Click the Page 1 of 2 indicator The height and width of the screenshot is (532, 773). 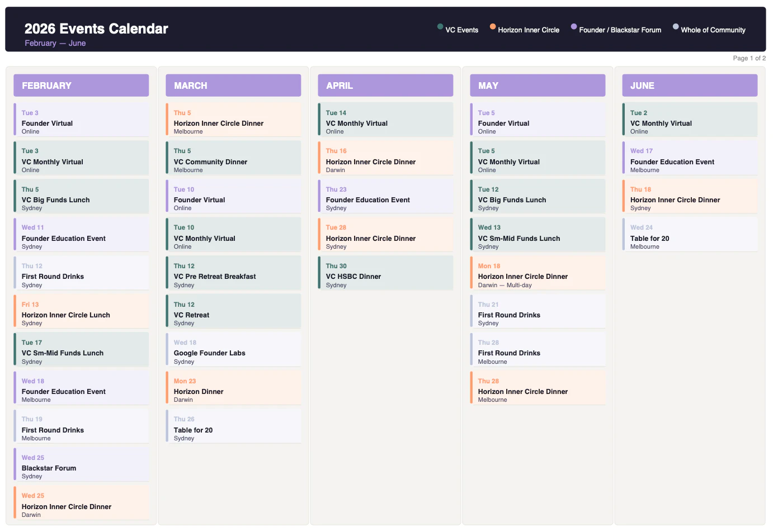[x=749, y=58]
